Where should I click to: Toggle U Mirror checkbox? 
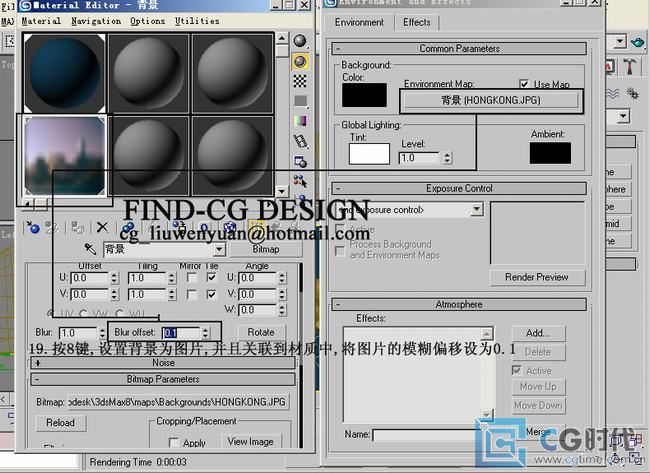point(192,277)
